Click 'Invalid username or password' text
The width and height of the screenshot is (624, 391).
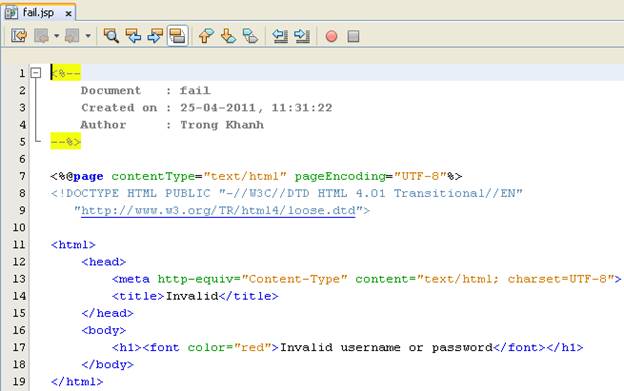coord(386,348)
